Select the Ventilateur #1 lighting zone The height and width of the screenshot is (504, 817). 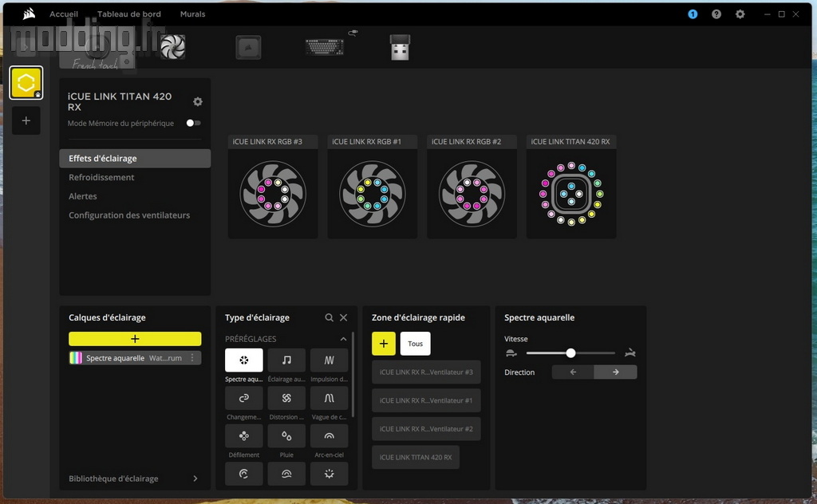click(426, 400)
